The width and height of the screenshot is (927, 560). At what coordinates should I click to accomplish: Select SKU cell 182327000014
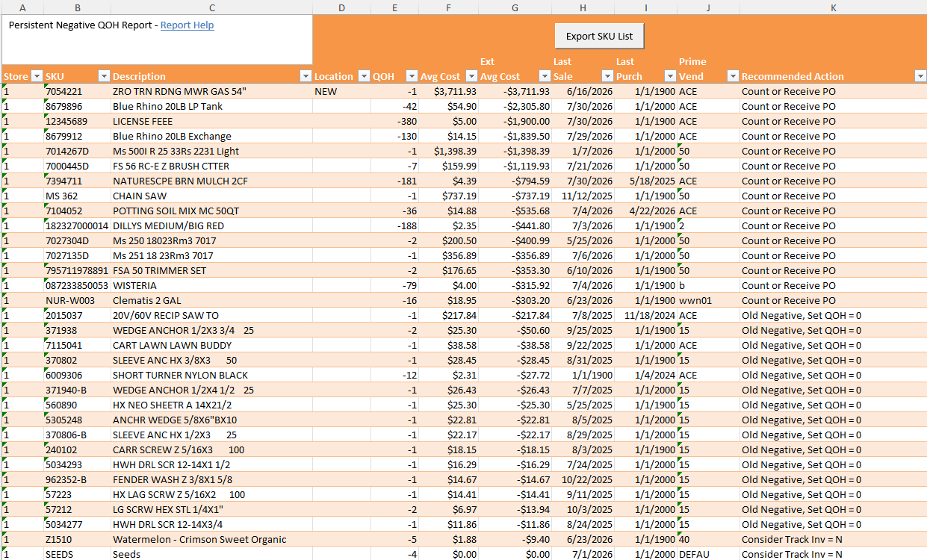[x=77, y=225]
